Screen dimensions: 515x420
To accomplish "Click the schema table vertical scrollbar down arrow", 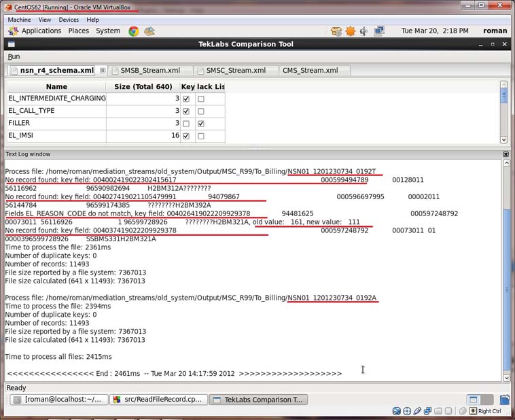I will pyautogui.click(x=503, y=139).
